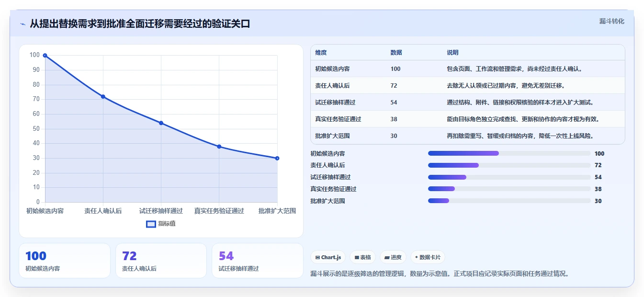644x297 pixels.
Task: Select the Chart.js chip
Action: click(x=328, y=257)
